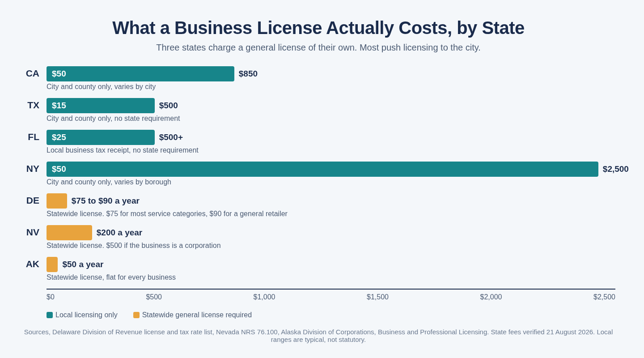Click the DE state label

point(33,200)
